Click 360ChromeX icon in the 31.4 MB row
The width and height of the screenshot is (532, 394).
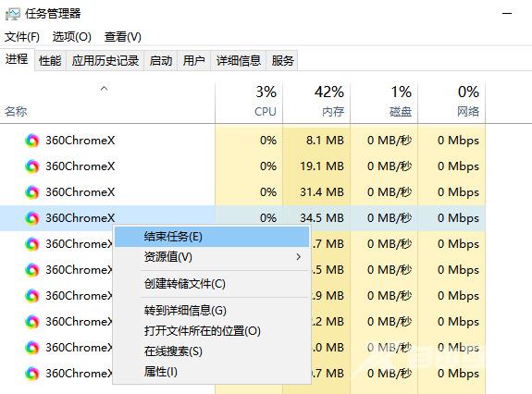(32, 192)
